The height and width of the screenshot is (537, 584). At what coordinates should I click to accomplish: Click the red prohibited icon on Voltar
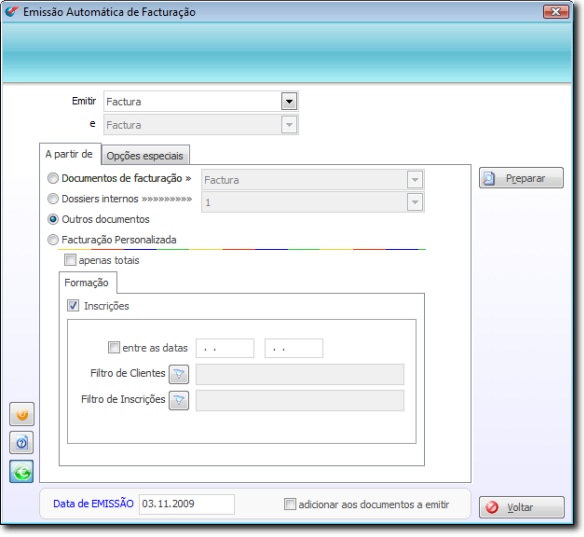tap(492, 507)
